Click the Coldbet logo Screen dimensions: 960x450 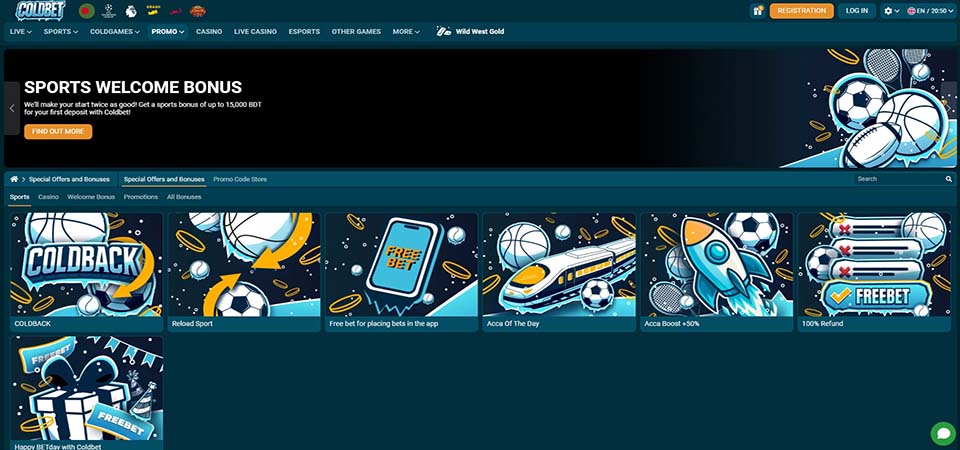coord(40,10)
